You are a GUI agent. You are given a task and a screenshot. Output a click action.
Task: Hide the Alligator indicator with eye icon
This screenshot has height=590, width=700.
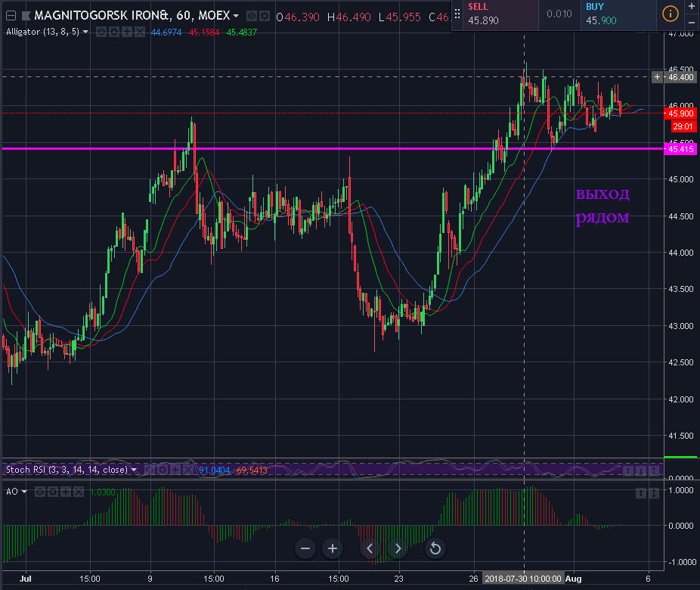coord(101,33)
